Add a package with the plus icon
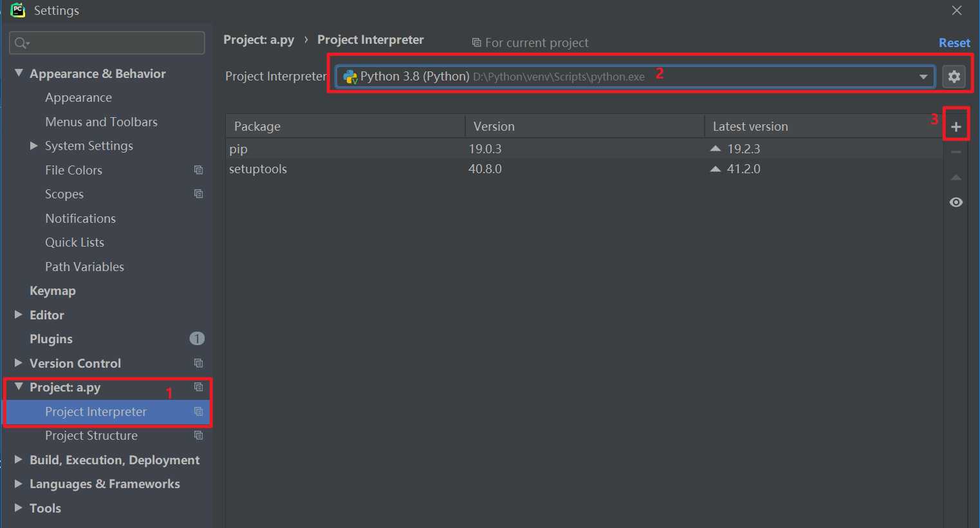 coord(956,127)
